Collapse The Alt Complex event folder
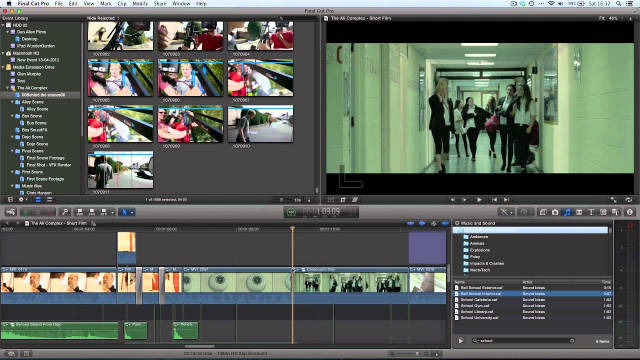Image resolution: width=640 pixels, height=360 pixels. pos(8,88)
